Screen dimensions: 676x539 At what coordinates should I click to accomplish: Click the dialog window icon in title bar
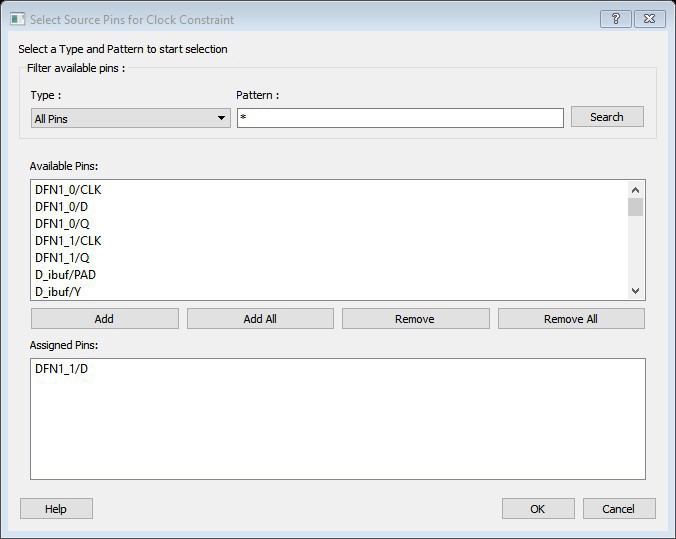[17, 19]
